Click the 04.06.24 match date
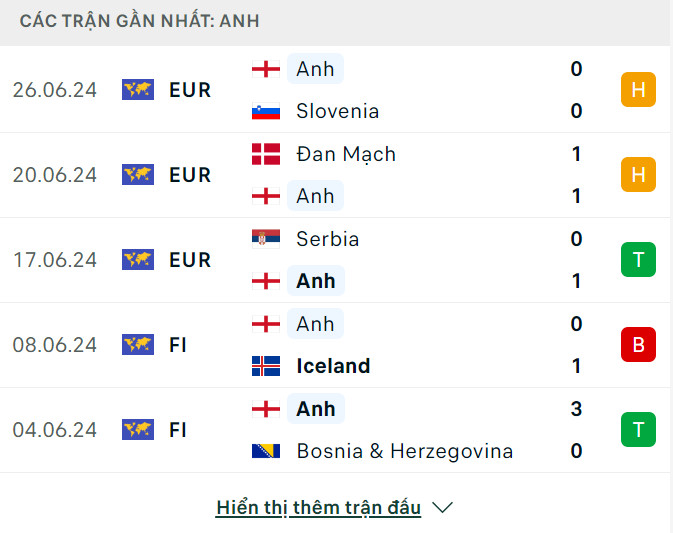The height and width of the screenshot is (533, 673). point(55,430)
